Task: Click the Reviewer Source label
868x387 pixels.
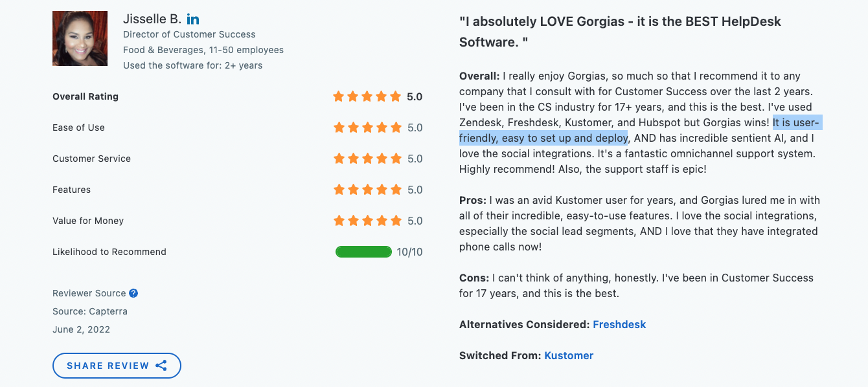Action: (89, 293)
